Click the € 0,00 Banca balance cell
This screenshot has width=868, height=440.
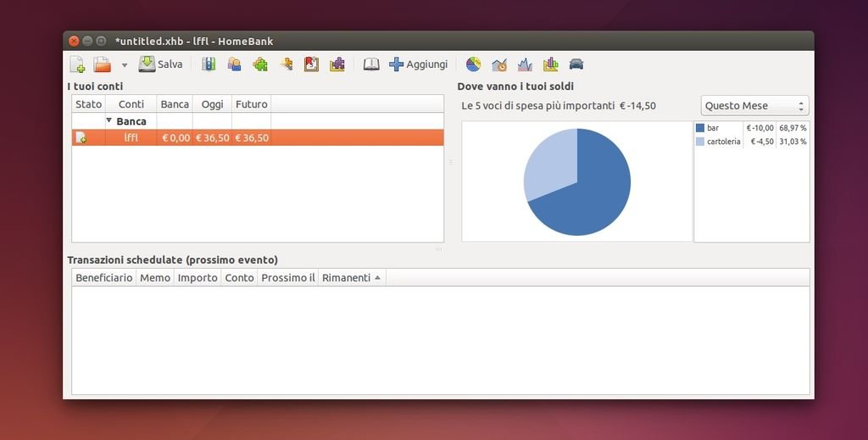tap(176, 138)
